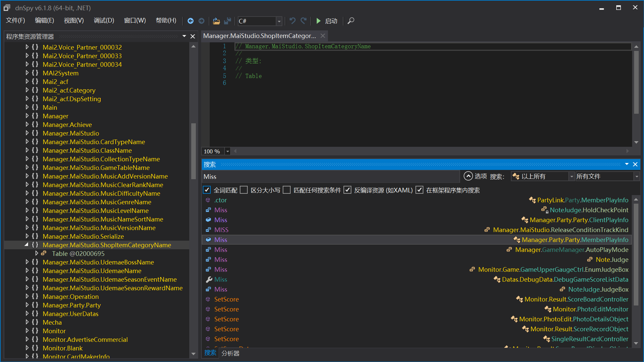Click the cube icon of .ctor result
Image resolution: width=644 pixels, height=362 pixels.
[x=208, y=200]
